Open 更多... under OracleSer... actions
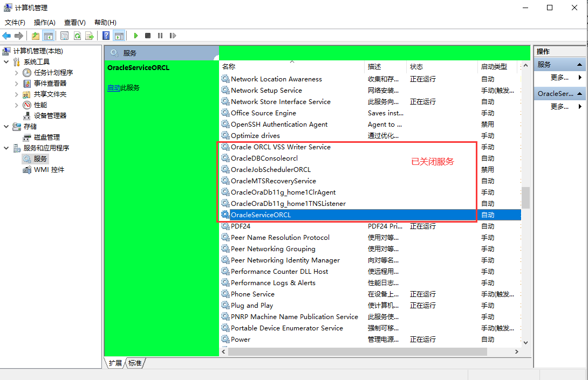This screenshot has width=588, height=380. tap(559, 107)
